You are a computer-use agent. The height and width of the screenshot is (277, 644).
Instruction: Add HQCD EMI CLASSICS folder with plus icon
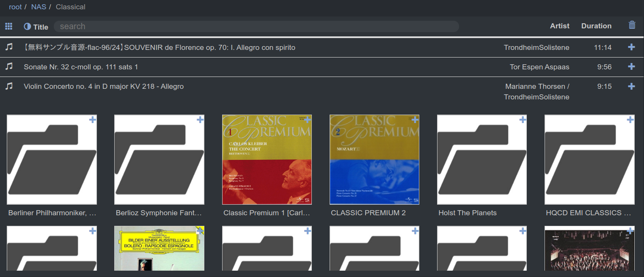pyautogui.click(x=630, y=120)
